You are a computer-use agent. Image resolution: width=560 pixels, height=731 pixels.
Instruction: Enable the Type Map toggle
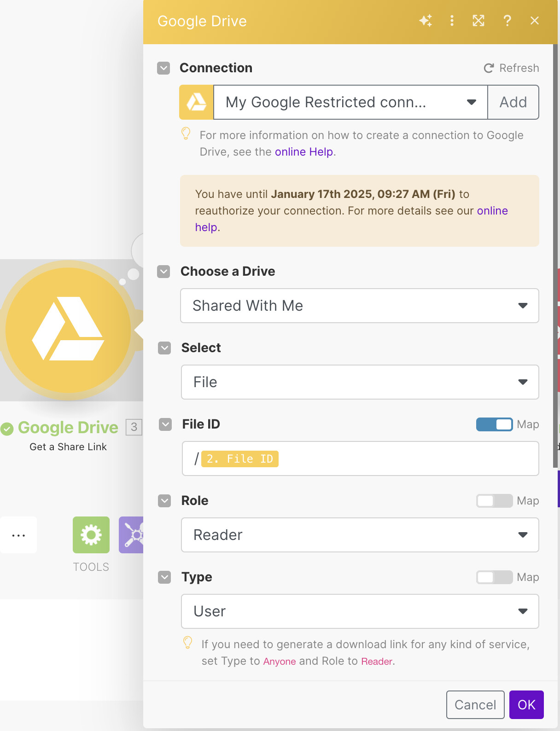click(x=494, y=577)
